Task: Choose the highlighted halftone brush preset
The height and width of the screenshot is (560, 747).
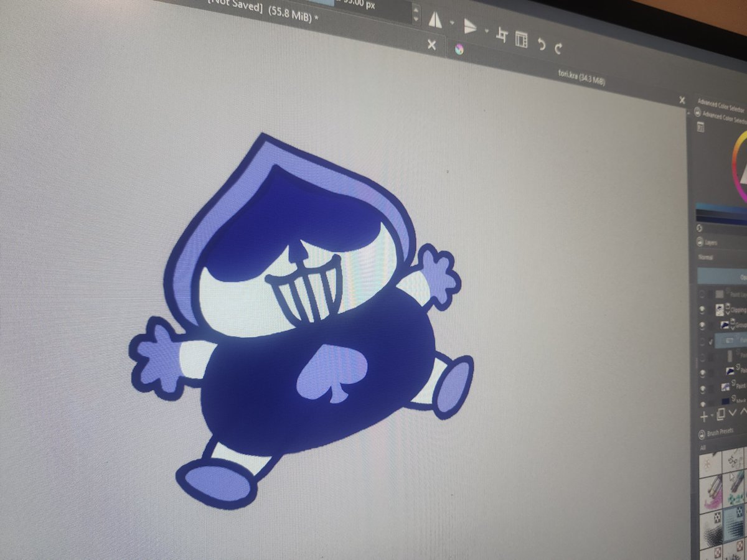Action: click(733, 524)
